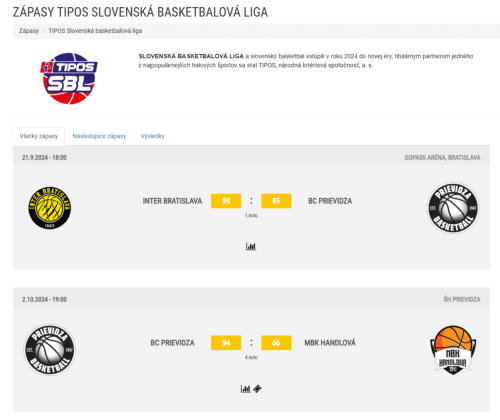The height and width of the screenshot is (420, 500).
Task: Go to Zápasy breadcrumb link
Action: [x=29, y=31]
